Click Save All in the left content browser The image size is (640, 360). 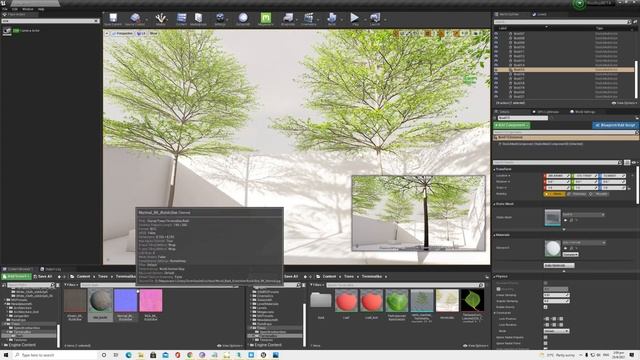43,276
